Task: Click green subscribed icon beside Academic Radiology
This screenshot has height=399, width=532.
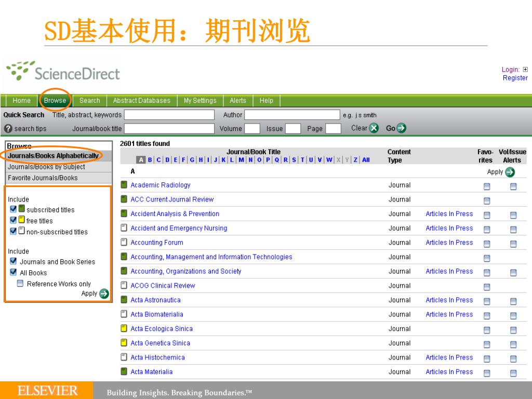Action: (x=124, y=184)
